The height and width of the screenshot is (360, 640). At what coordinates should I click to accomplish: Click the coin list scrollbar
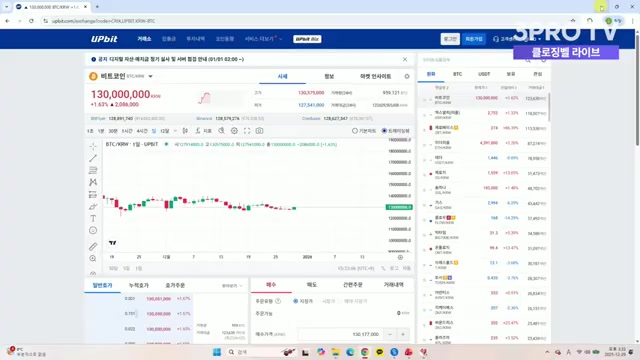coord(549,107)
